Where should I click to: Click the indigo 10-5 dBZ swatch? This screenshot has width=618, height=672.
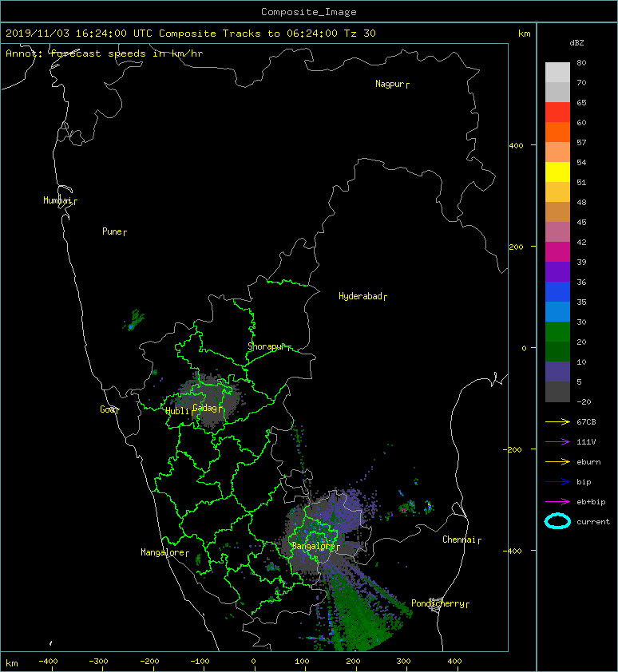(x=557, y=372)
